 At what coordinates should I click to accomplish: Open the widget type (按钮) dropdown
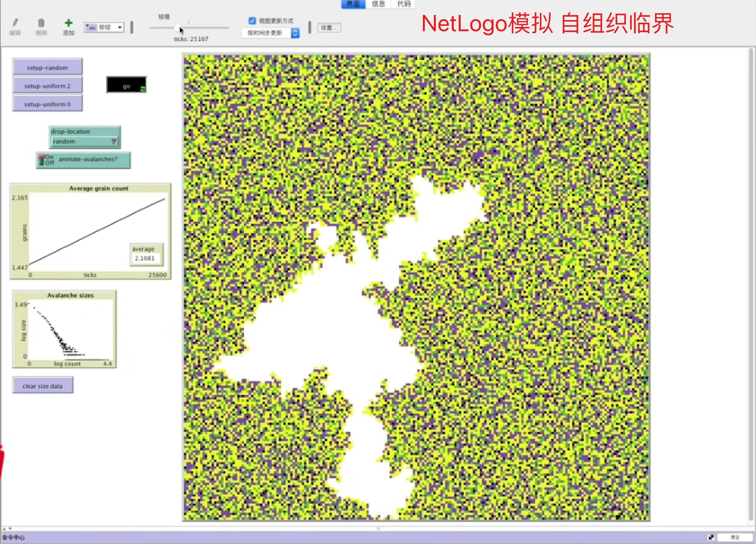coord(104,27)
